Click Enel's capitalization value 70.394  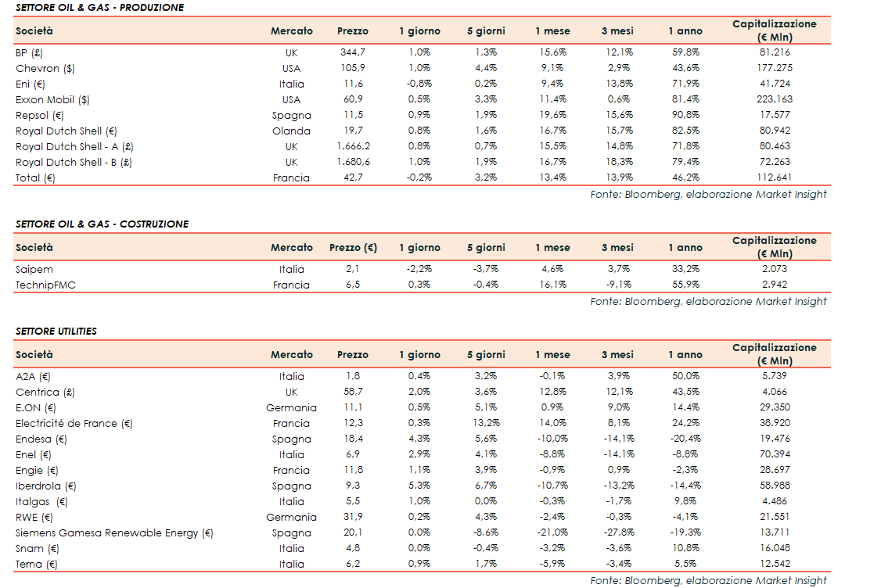(x=775, y=455)
